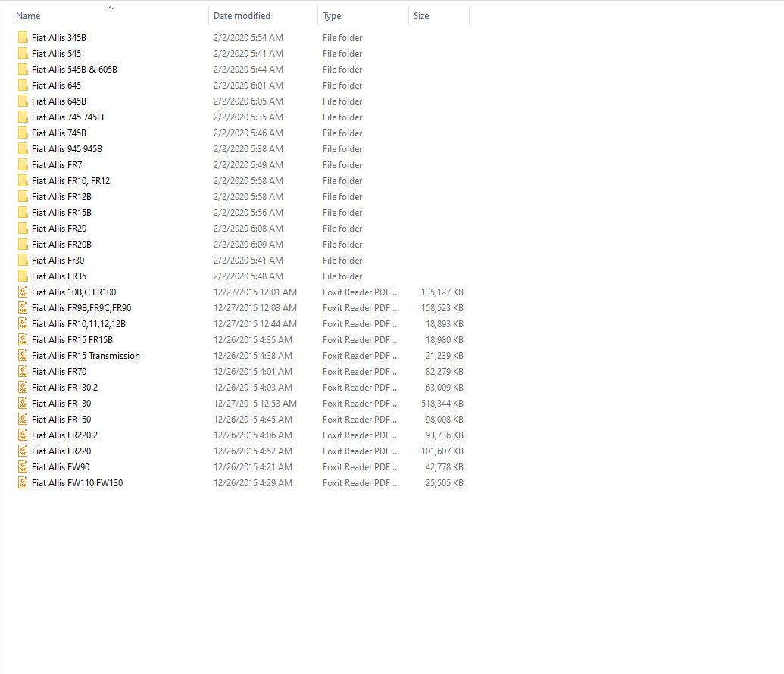This screenshot has height=674, width=784.
Task: Click the folder icon next to Fiat Allis 645
Action: [x=23, y=86]
